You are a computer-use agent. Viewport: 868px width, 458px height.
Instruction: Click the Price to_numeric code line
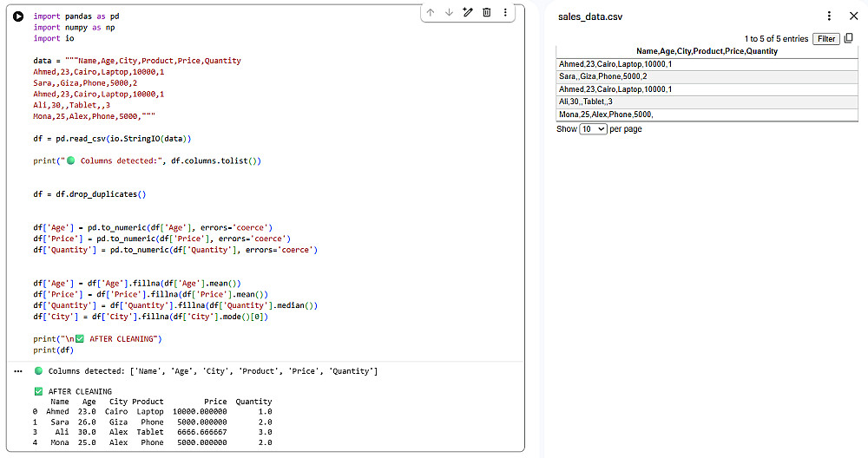[161, 239]
